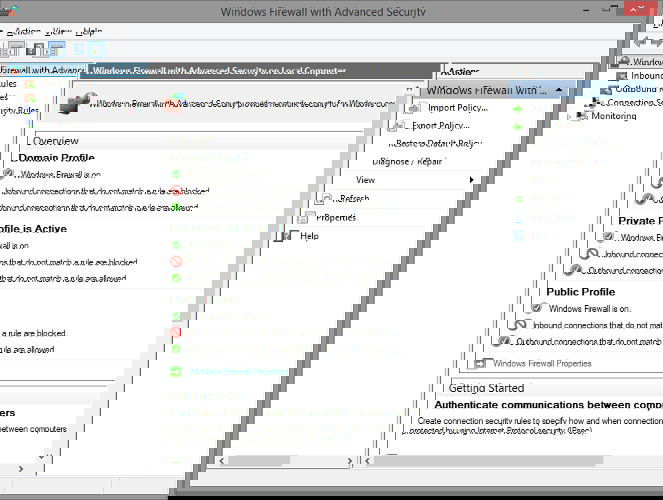
Task: Choose Diagnose / Repair action
Action: (407, 162)
